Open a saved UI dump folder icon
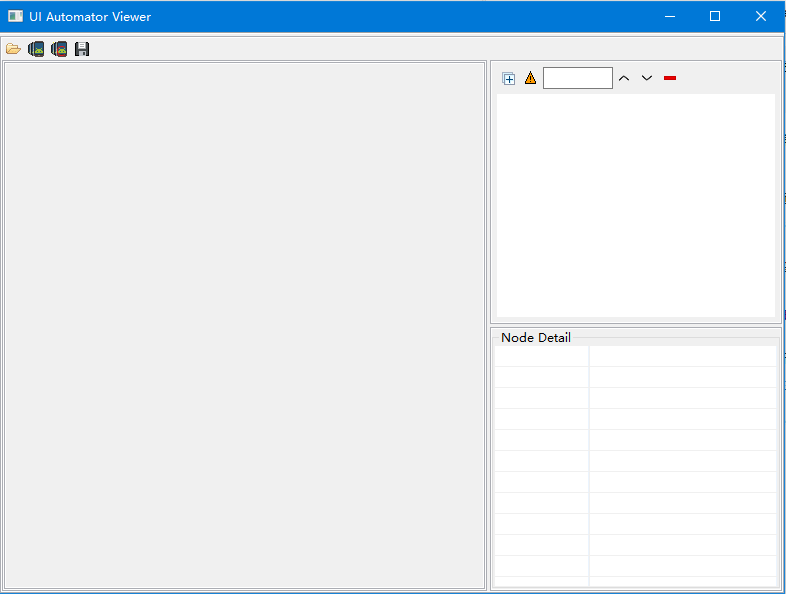Image resolution: width=786 pixels, height=594 pixels. 13,49
